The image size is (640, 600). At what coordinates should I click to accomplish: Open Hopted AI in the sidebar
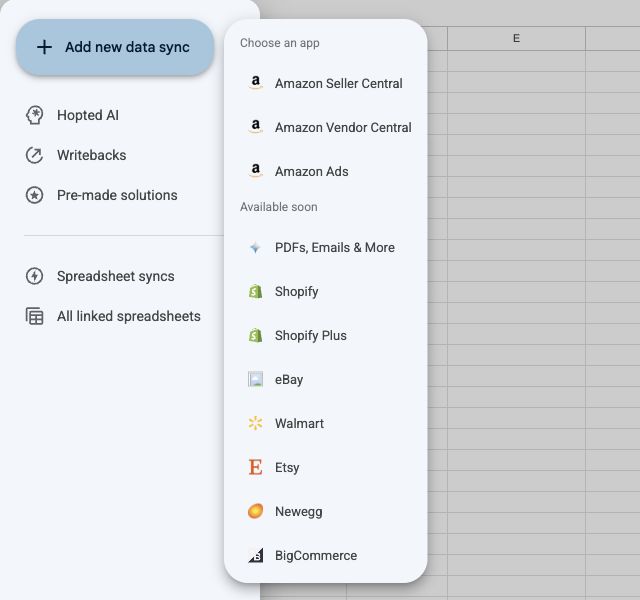click(x=88, y=116)
